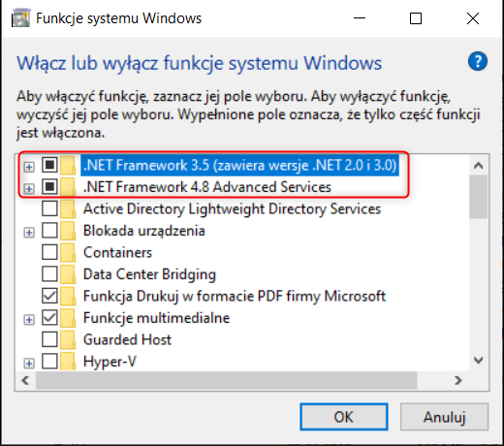Select the Guarded Host list entry
The width and height of the screenshot is (504, 446).
coord(127,340)
